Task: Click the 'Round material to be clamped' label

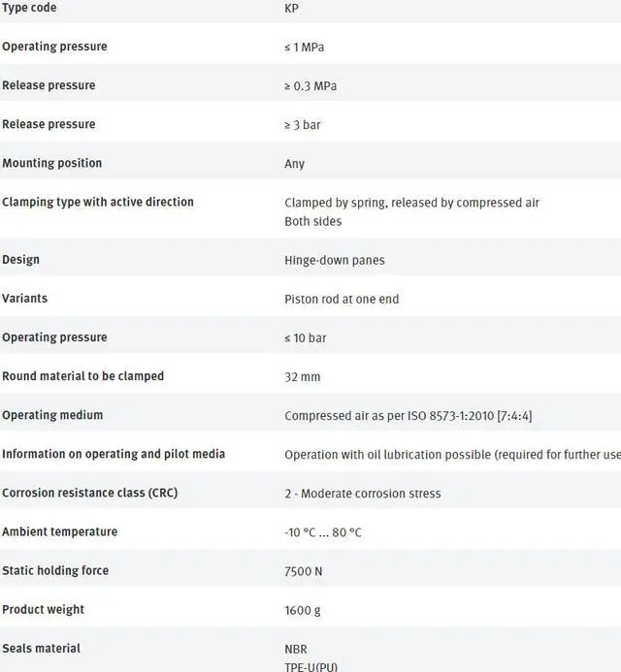Action: click(x=83, y=376)
